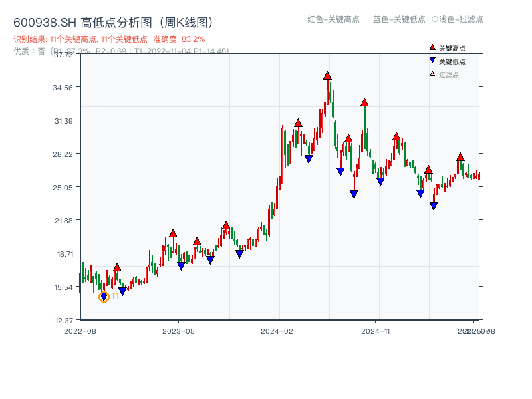Screen dimensions: 532x399
Task: Click the first red high marker near 17.4
Action: click(117, 267)
